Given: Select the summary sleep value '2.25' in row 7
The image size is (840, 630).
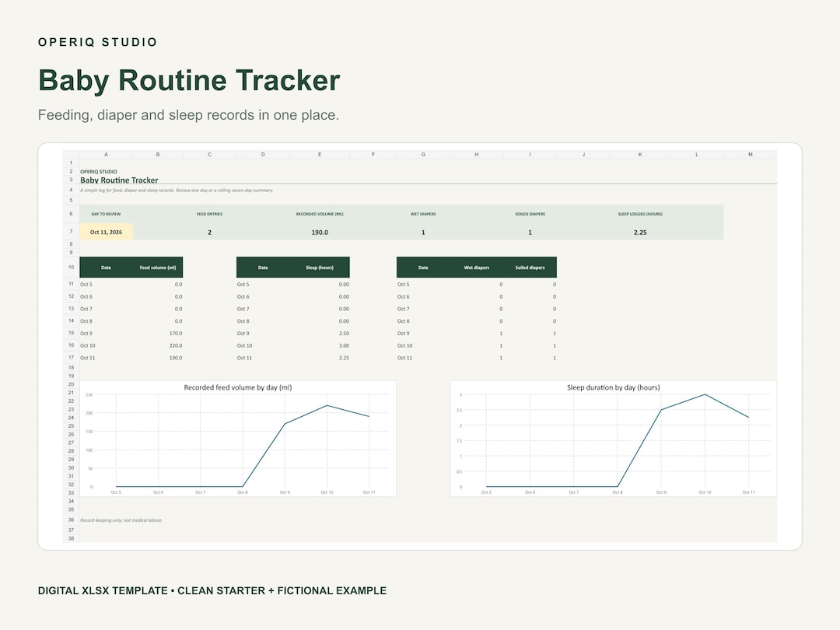Looking at the screenshot, I should click(640, 232).
